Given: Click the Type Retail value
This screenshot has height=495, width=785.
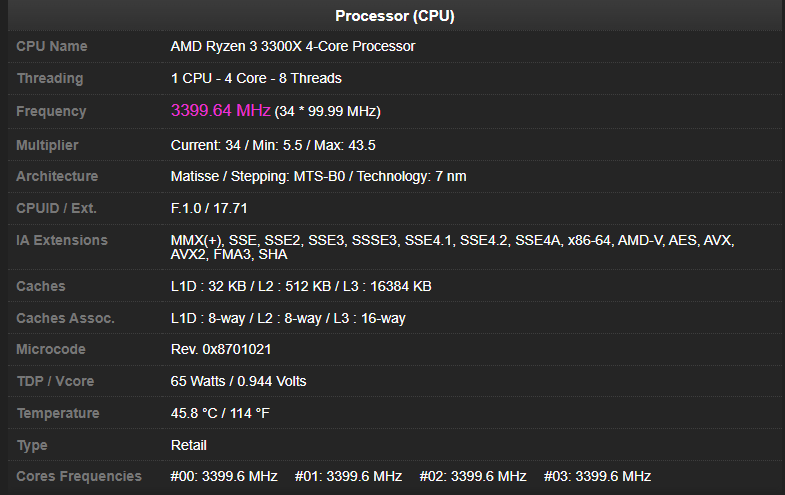Looking at the screenshot, I should tap(189, 445).
